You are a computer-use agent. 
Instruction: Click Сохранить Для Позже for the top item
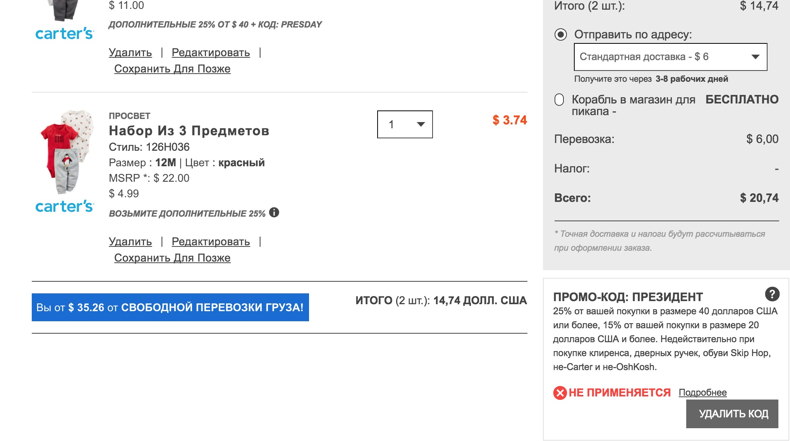(172, 69)
